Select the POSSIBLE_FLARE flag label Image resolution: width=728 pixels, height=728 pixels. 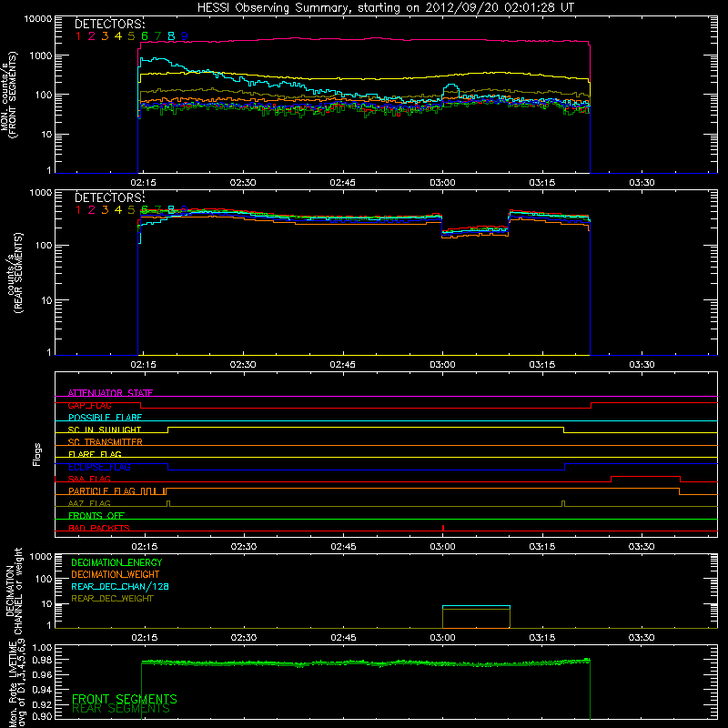(x=105, y=418)
